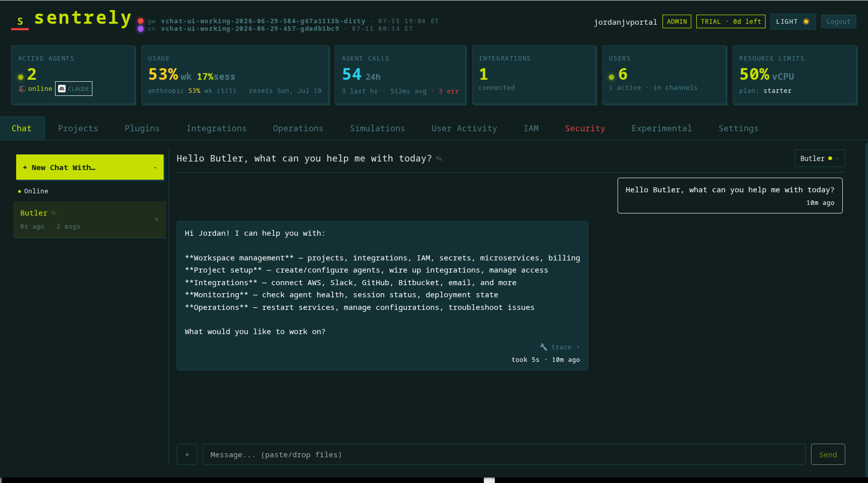868x483 pixels.
Task: Click the user message bubble
Action: pyautogui.click(x=730, y=195)
